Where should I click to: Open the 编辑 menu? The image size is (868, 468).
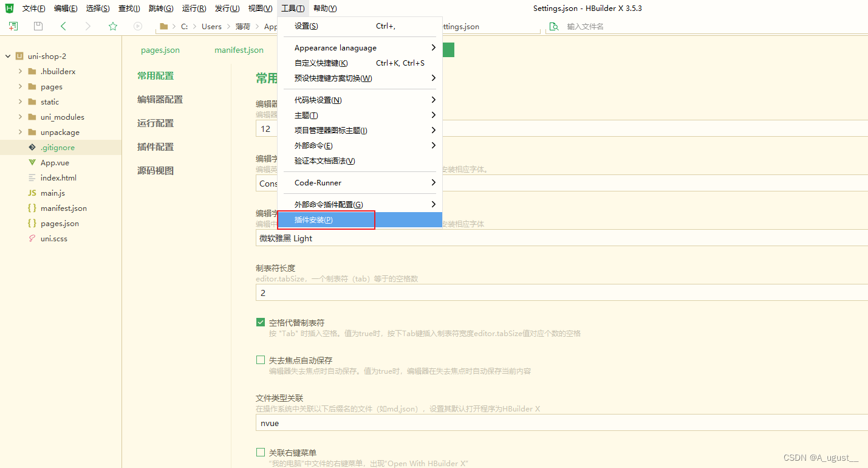point(66,8)
